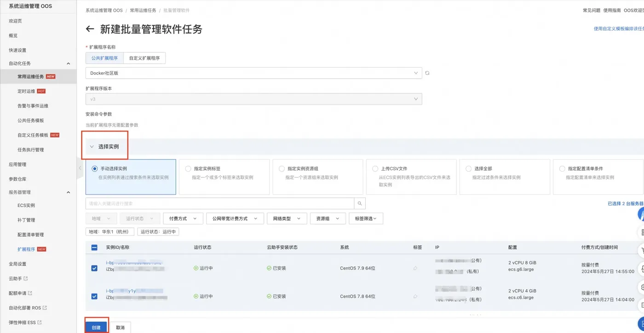644x333 pixels.
Task: Refresh the extension list next to Docker社区版
Action: (427, 73)
